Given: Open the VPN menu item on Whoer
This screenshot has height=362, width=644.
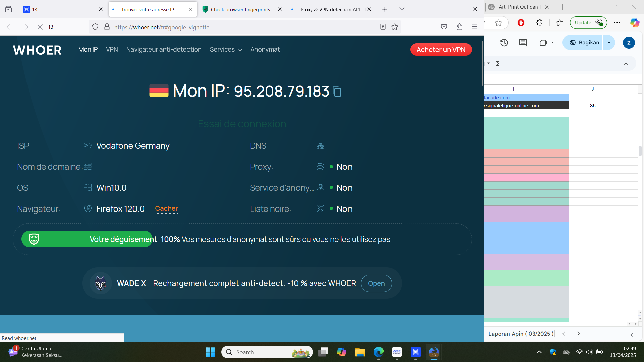Looking at the screenshot, I should point(112,50).
